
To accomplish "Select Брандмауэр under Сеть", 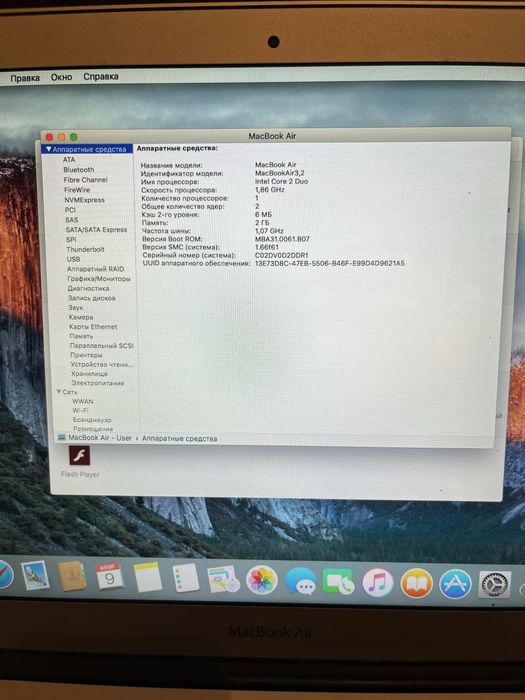I will pos(92,420).
